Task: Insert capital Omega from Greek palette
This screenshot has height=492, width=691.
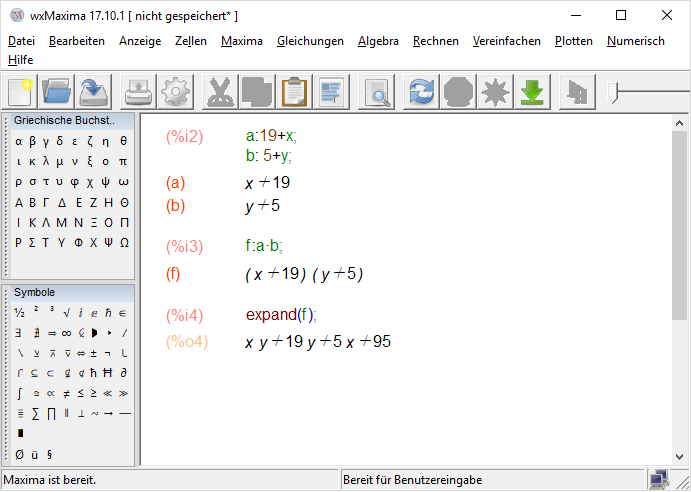Action: point(123,242)
